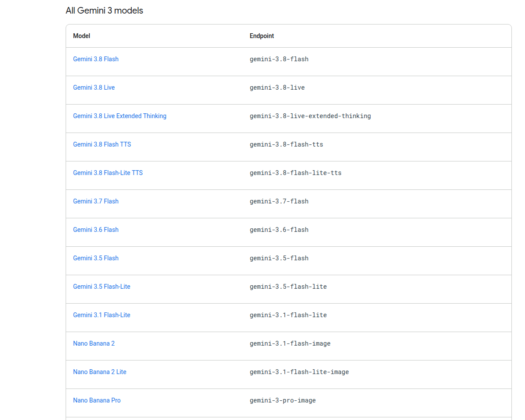
Task: Open Gemini 3.8 Live Extended Thinking link
Action: tap(120, 116)
